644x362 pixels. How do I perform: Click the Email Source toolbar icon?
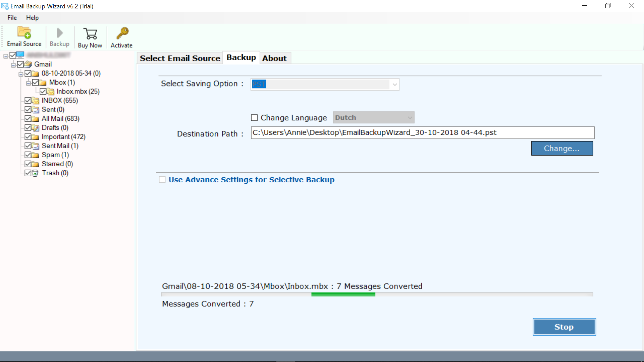(24, 37)
